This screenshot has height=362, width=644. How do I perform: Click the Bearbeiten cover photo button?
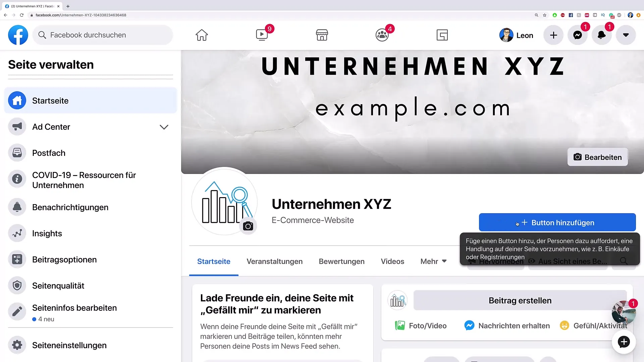pos(598,157)
